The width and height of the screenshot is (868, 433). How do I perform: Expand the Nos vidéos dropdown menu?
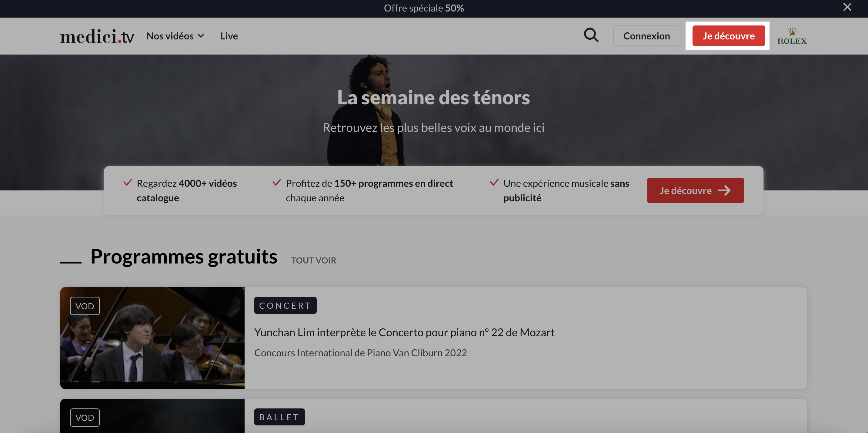point(175,36)
